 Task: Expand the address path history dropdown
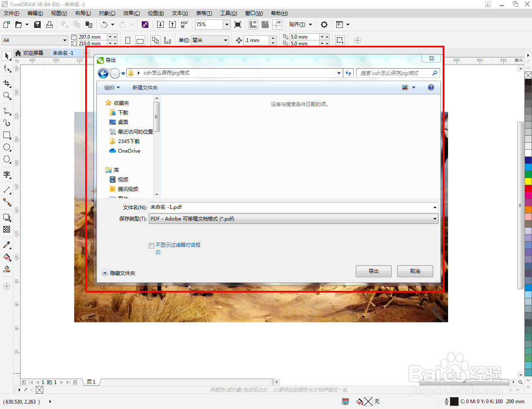pos(339,73)
